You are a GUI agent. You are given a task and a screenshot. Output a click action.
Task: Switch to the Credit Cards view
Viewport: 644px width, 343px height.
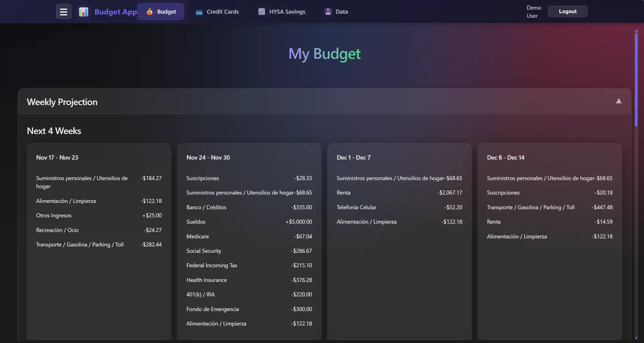tap(222, 12)
